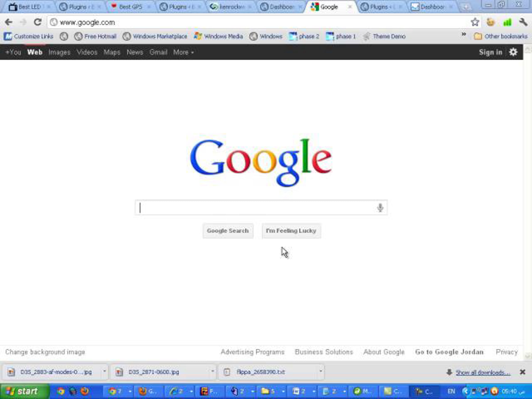
Task: Bookmark this page with the star icon
Action: pos(475,22)
